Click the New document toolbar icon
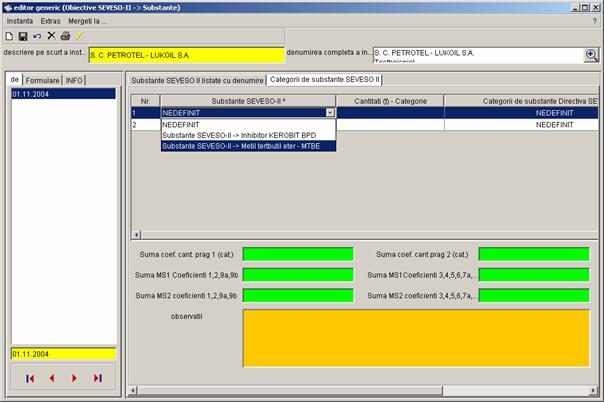604x402 pixels. [x=9, y=36]
